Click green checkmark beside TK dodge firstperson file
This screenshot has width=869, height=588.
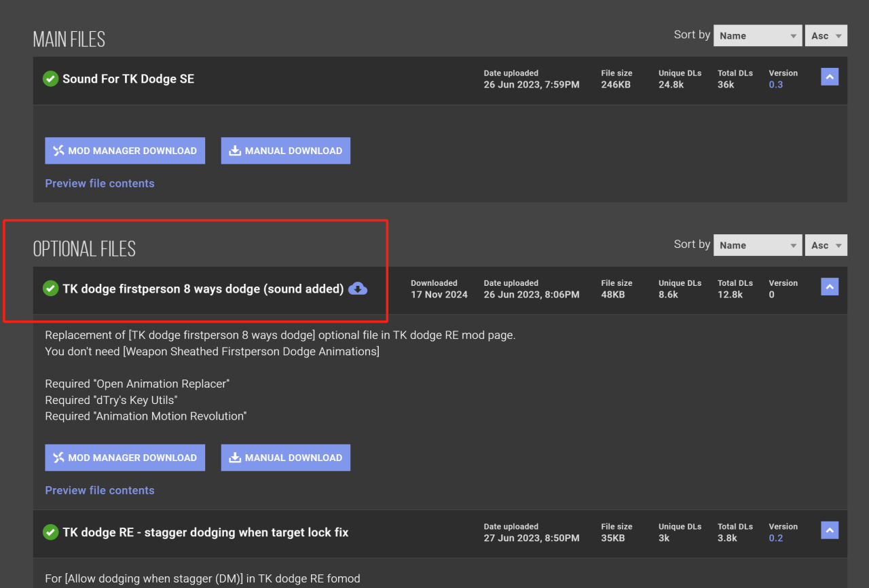pos(50,289)
